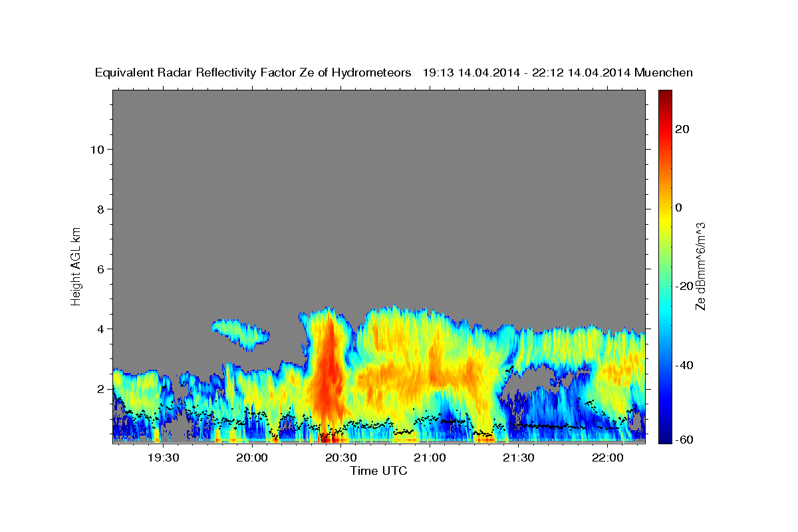Click the colorbar tick label -60
This screenshot has width=798, height=532.
684,440
